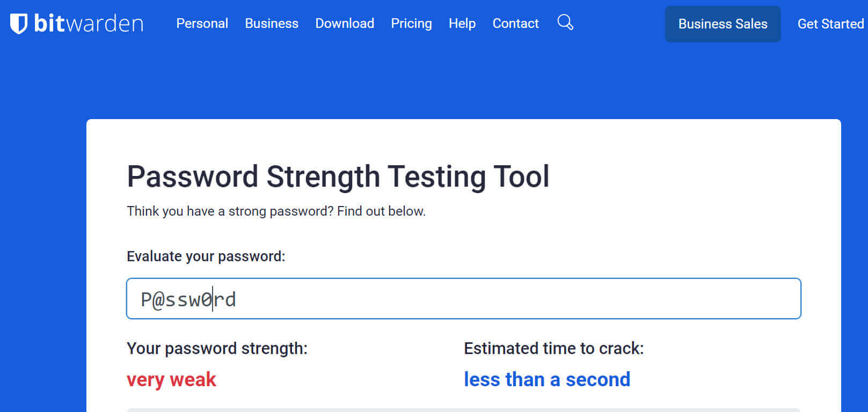Screen dimensions: 868x412
Task: Open the Pricing page link
Action: (x=411, y=24)
